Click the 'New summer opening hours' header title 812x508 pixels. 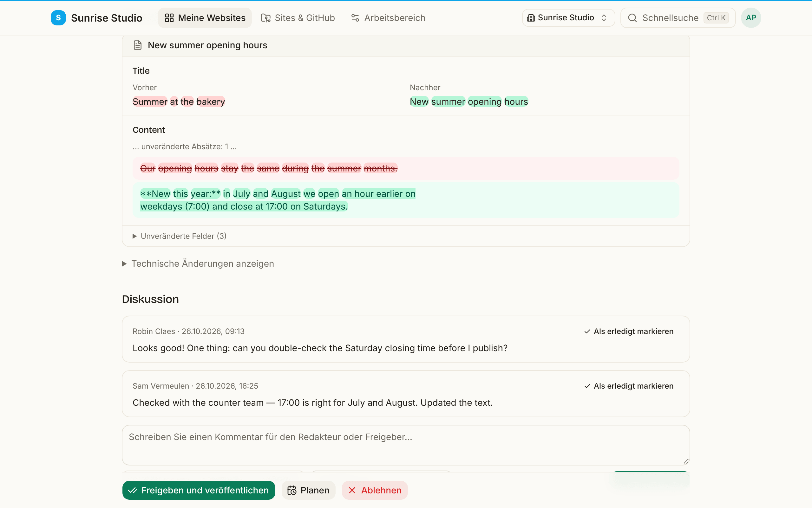(x=207, y=45)
